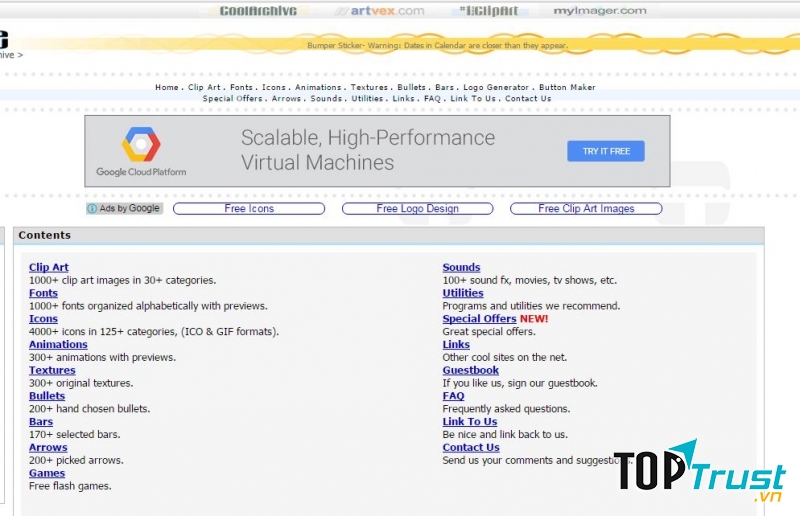
Task: Select Button Maker in the navigation bar
Action: pos(567,88)
